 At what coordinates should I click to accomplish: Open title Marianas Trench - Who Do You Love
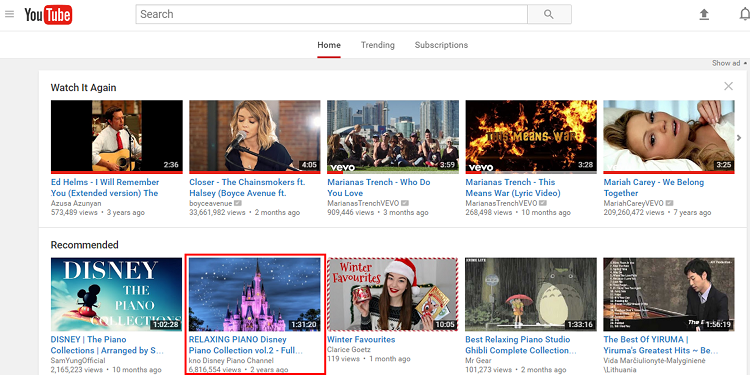pos(379,188)
